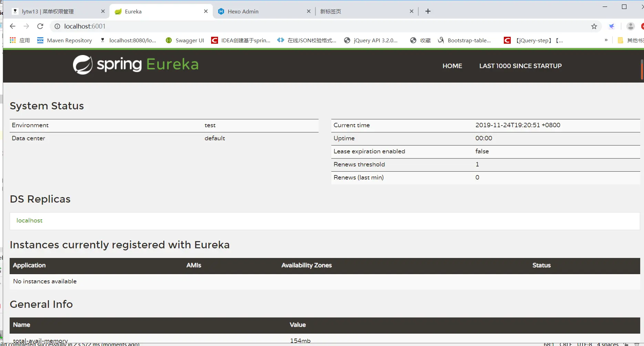Image resolution: width=644 pixels, height=346 pixels.
Task: Click the page info icon in address bar
Action: (x=57, y=26)
